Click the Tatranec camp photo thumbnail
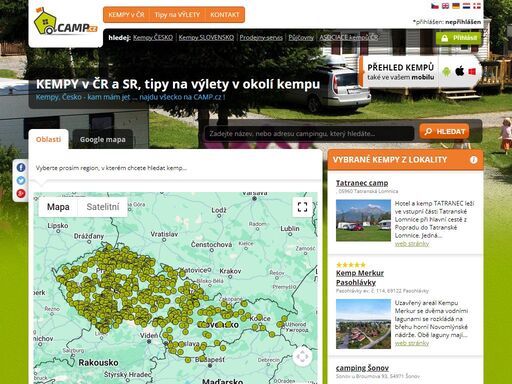Screen dimensions: 512x384 tap(363, 220)
